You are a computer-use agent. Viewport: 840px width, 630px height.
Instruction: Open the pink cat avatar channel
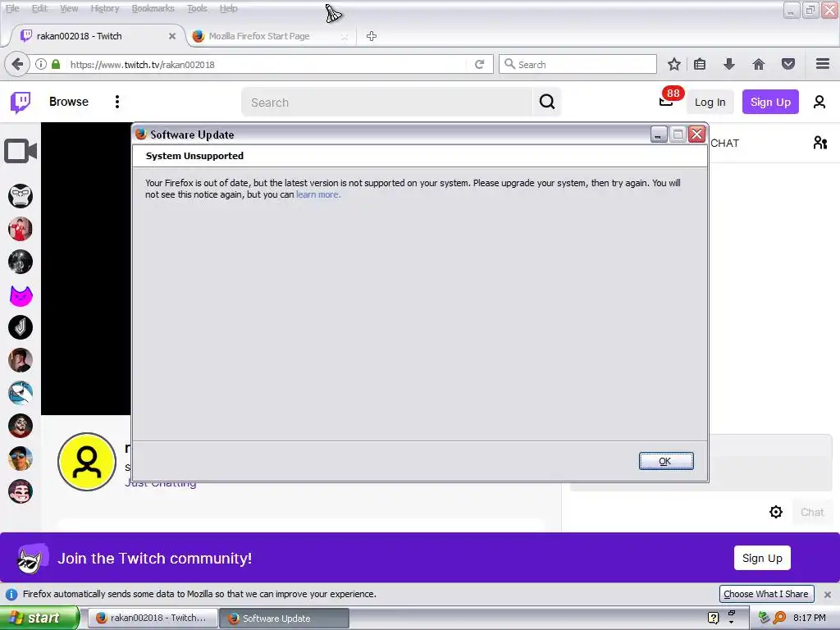pyautogui.click(x=21, y=294)
